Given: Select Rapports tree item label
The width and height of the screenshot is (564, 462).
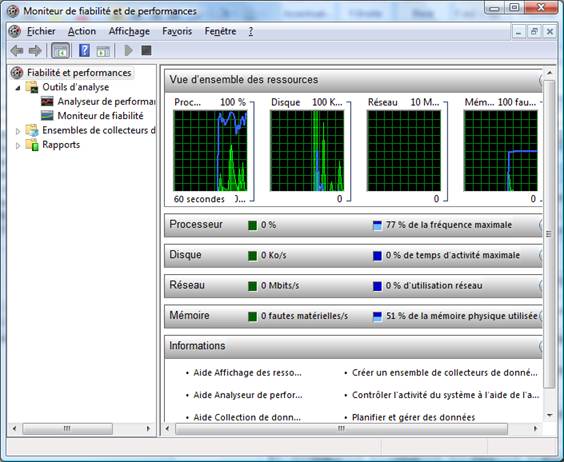Looking at the screenshot, I should tap(61, 145).
